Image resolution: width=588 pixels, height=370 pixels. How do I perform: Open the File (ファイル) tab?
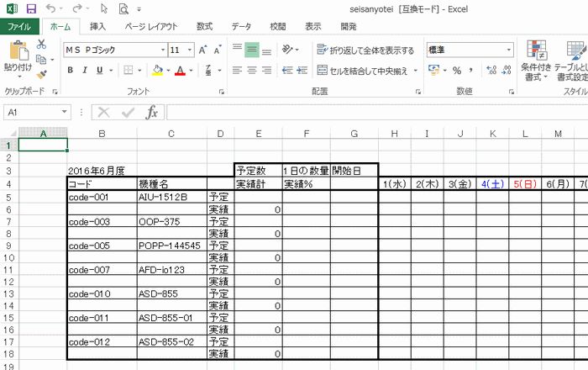tap(19, 27)
